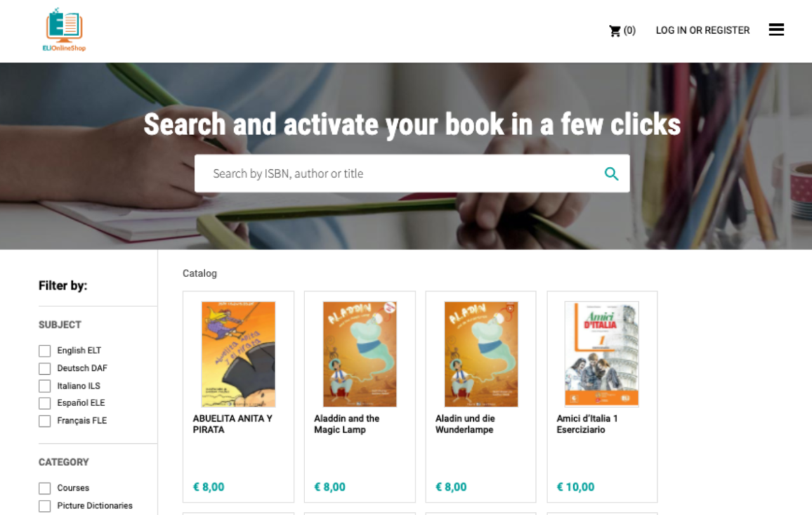
Task: Open Aladin und die Wunderlampe cover
Action: coord(481,354)
